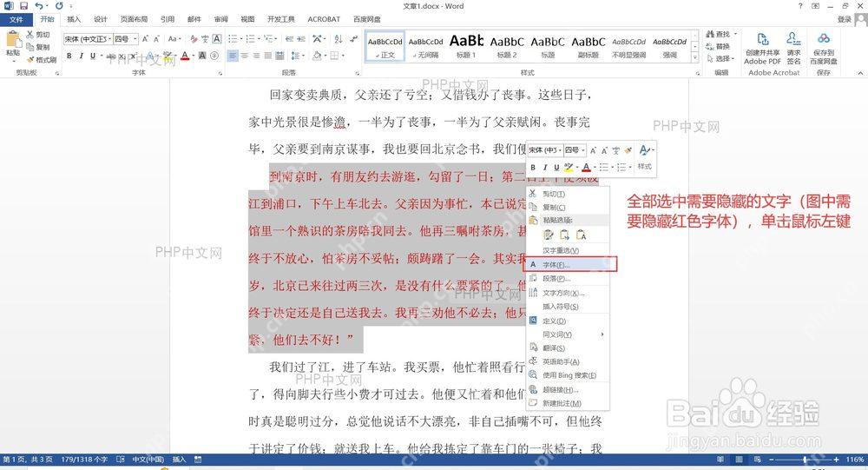The image size is (868, 470).
Task: Apply the 无间隔 style from gallery
Action: (x=425, y=46)
